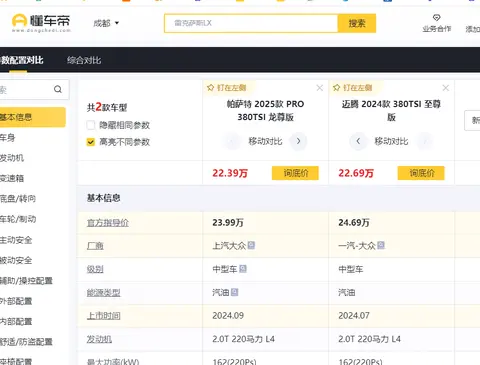The image size is (480, 365).
Task: Select 24.69万 guide price value
Action: (x=354, y=223)
